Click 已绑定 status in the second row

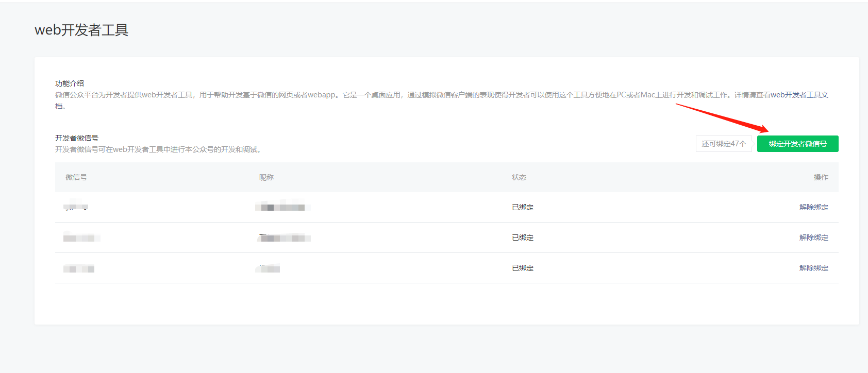(523, 238)
